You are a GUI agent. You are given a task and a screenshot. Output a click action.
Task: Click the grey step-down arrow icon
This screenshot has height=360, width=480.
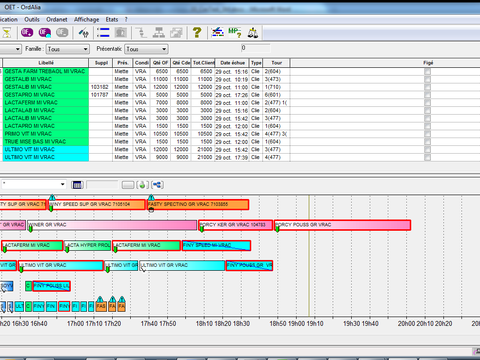[x=141, y=33]
